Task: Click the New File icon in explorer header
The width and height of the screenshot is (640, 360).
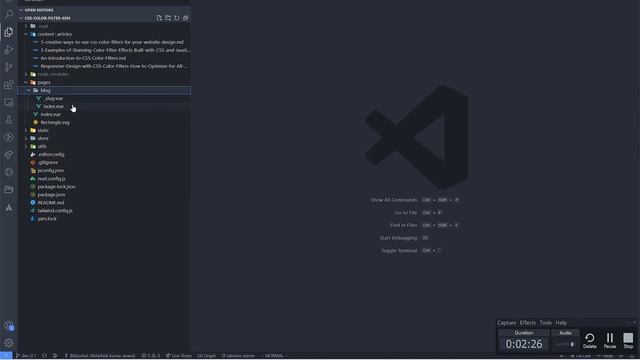Action: 159,18
